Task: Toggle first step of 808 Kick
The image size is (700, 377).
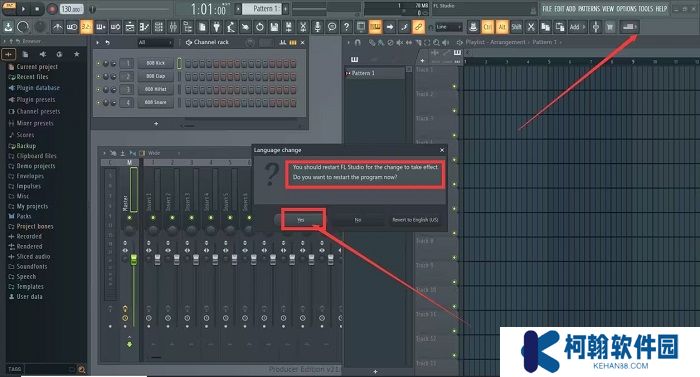Action: pos(188,63)
